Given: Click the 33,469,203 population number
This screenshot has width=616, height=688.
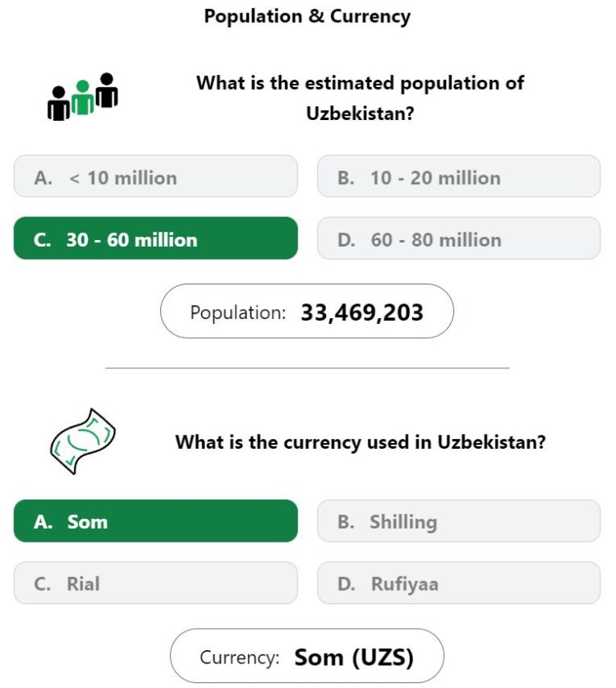Looking at the screenshot, I should tap(362, 313).
